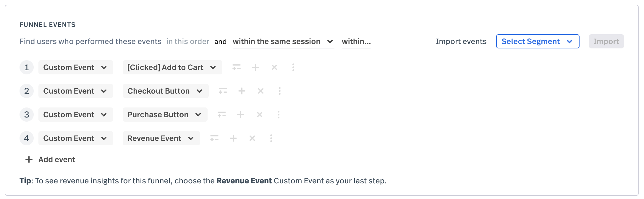Click step number 2 circle

[26, 91]
